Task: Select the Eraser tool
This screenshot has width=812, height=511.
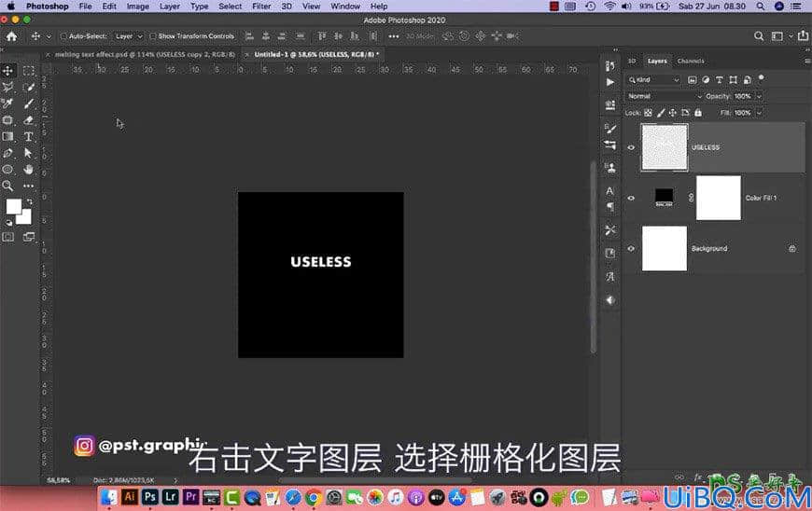Action: point(29,120)
